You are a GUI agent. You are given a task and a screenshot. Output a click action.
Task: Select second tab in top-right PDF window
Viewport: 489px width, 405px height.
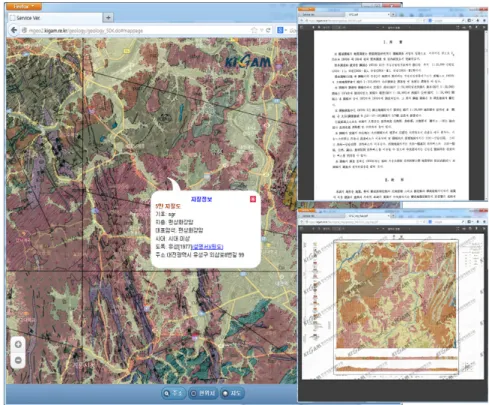tap(367, 15)
